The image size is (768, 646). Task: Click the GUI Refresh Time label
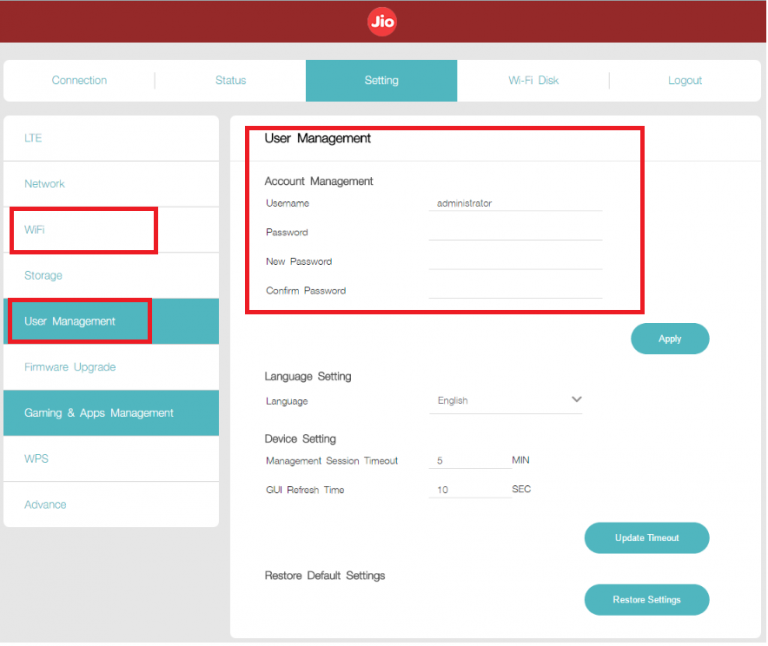point(305,490)
